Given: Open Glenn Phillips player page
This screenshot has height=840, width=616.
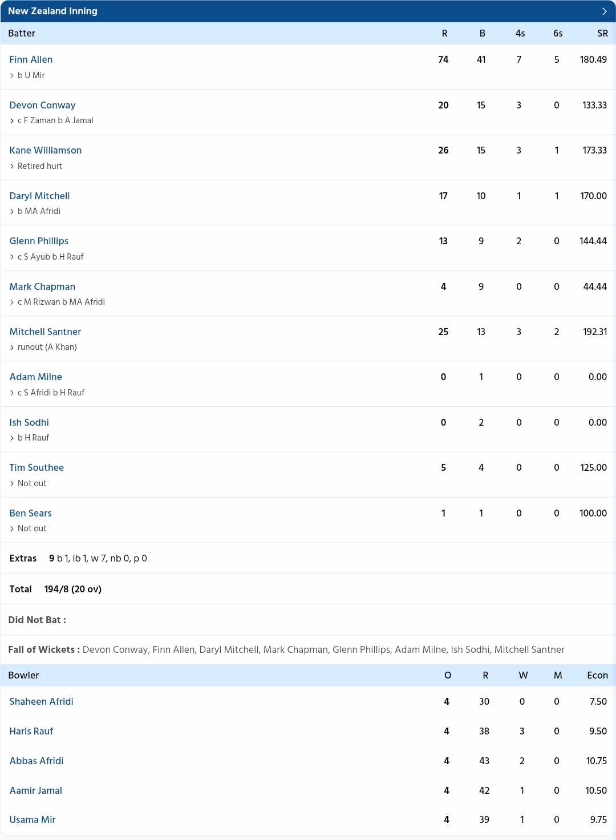Looking at the screenshot, I should click(39, 241).
